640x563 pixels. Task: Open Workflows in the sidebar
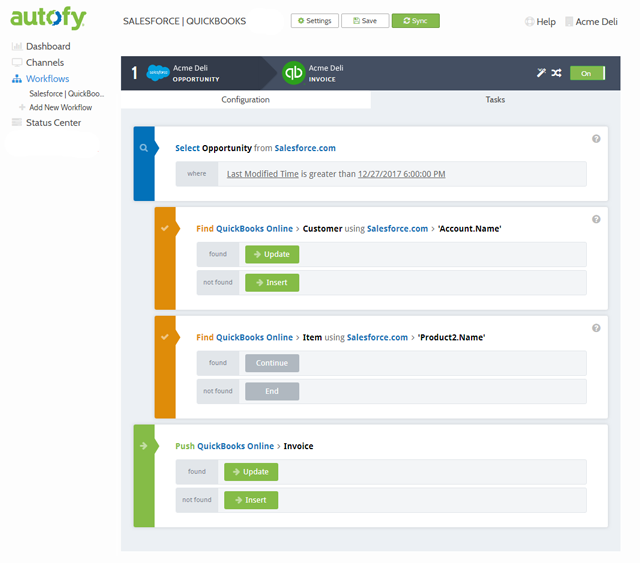tap(47, 78)
